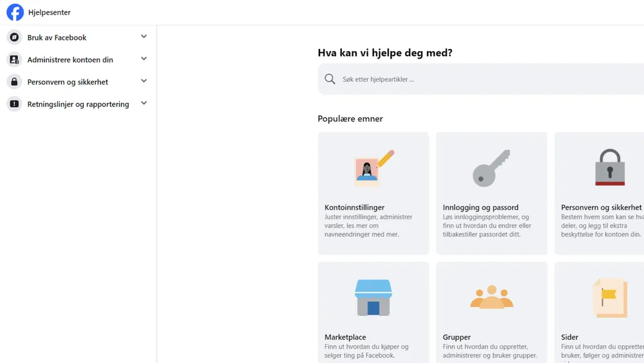Image resolution: width=644 pixels, height=363 pixels.
Task: Click the magnifying glass search icon
Action: tap(330, 79)
